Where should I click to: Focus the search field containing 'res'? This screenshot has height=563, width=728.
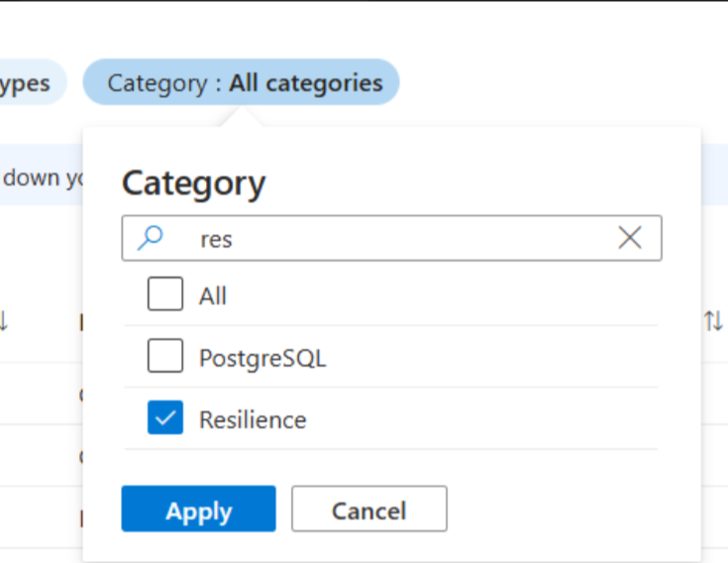point(392,238)
